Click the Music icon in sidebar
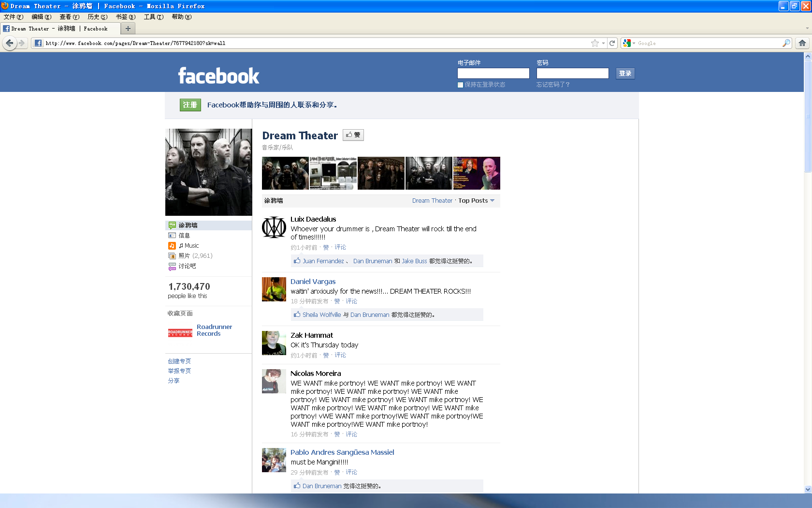Image resolution: width=812 pixels, height=508 pixels. coord(172,246)
